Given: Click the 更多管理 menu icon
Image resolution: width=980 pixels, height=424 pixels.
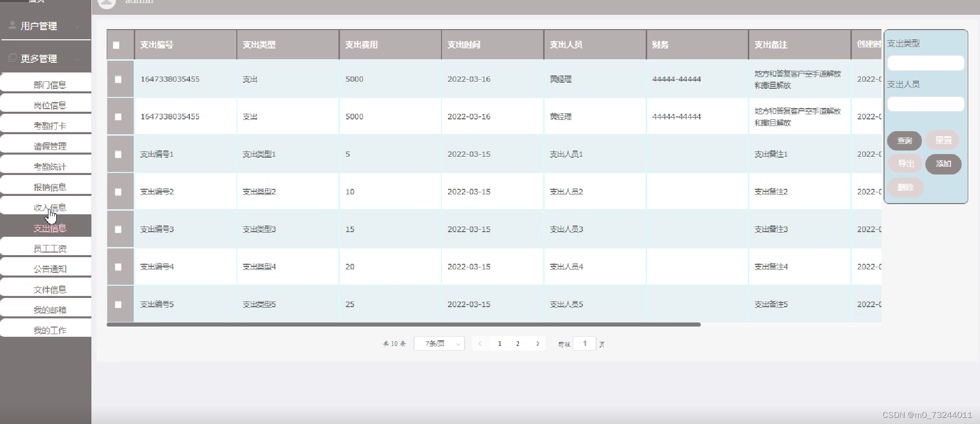Looking at the screenshot, I should [12, 58].
